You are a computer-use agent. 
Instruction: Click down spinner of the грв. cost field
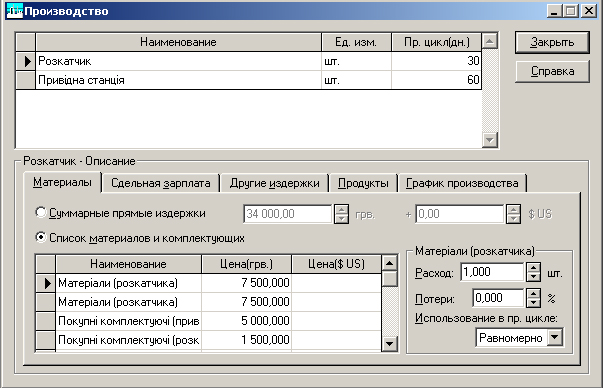point(341,218)
